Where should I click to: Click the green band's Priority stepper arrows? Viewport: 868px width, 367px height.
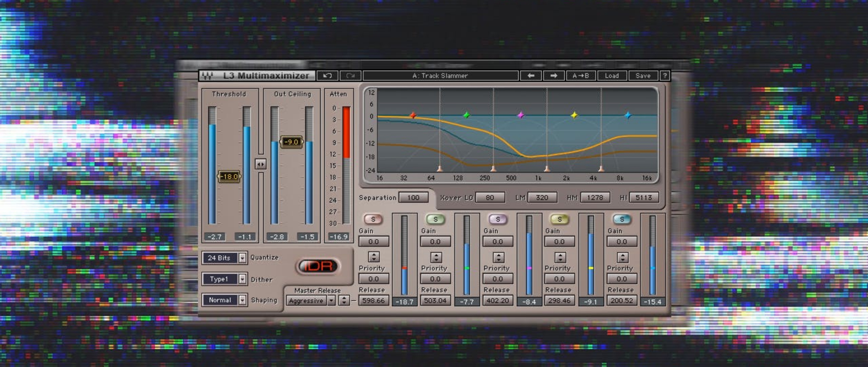(x=436, y=257)
